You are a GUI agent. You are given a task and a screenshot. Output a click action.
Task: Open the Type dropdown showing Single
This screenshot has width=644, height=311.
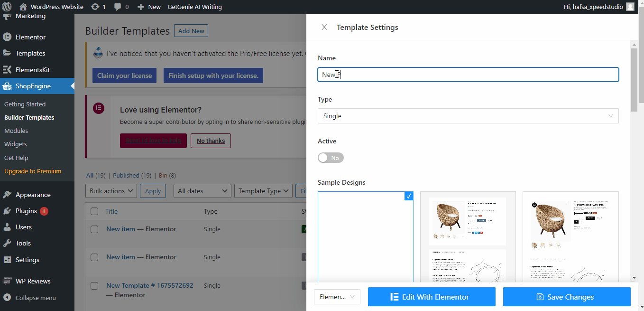468,116
